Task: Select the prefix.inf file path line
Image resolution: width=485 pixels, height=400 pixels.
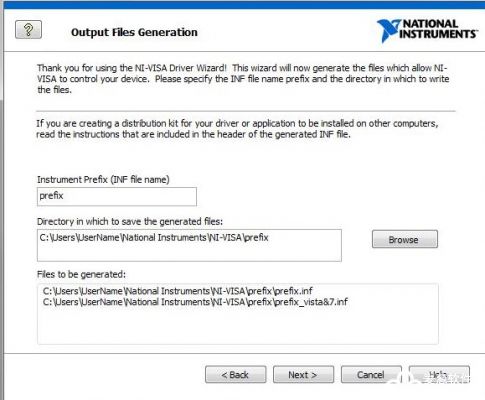Action: [178, 291]
